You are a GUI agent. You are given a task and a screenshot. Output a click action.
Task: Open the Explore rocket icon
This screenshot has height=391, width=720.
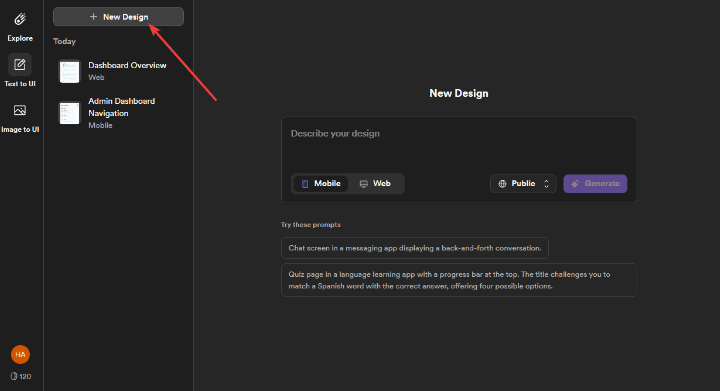point(20,19)
